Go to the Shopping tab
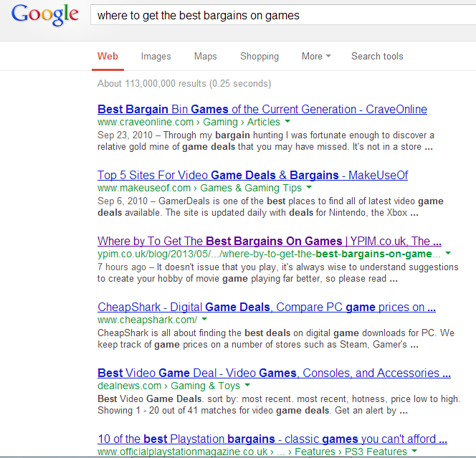476x458 pixels. [x=260, y=56]
